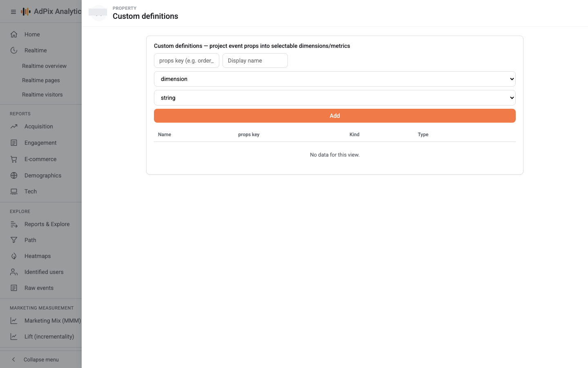588x368 pixels.
Task: Click the Path funnel icon
Action: click(14, 240)
